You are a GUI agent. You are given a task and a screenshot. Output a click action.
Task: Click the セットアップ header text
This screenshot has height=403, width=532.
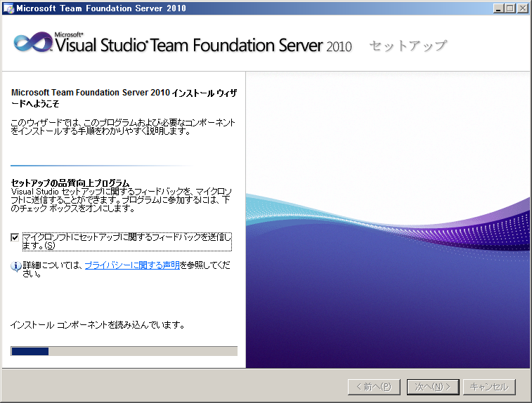pyautogui.click(x=408, y=46)
